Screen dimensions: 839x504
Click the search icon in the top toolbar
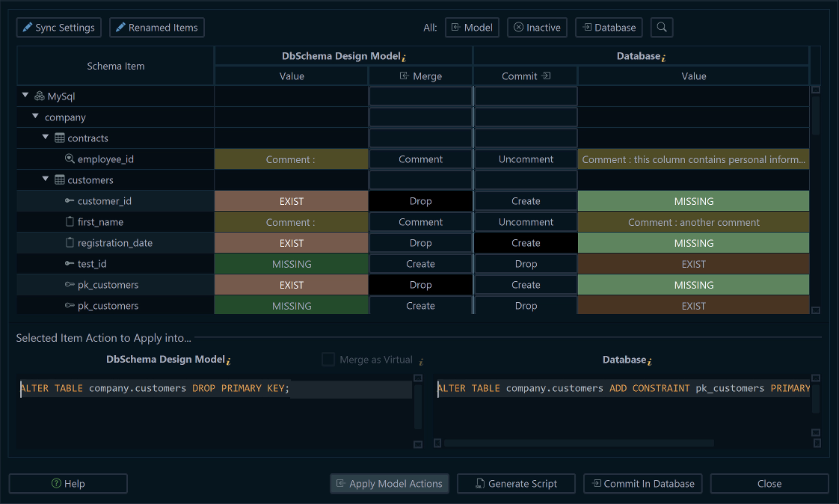(661, 27)
